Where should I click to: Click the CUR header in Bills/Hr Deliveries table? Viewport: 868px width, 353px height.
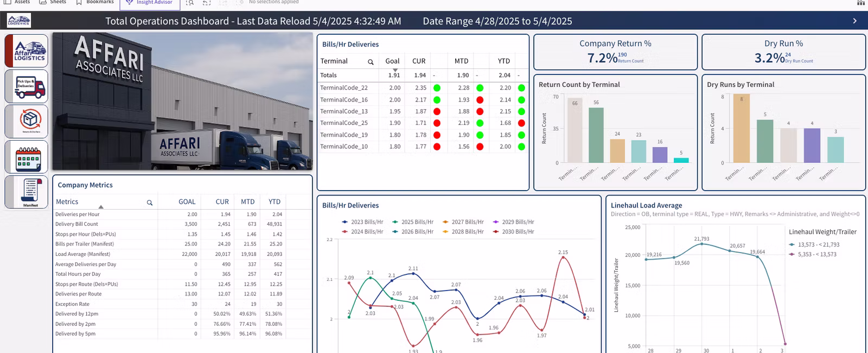(419, 61)
